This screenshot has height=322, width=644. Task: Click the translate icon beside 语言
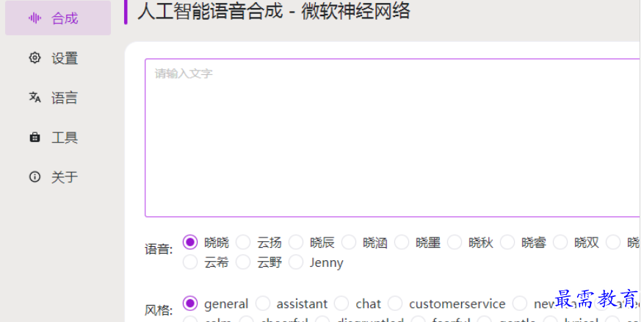coord(35,98)
